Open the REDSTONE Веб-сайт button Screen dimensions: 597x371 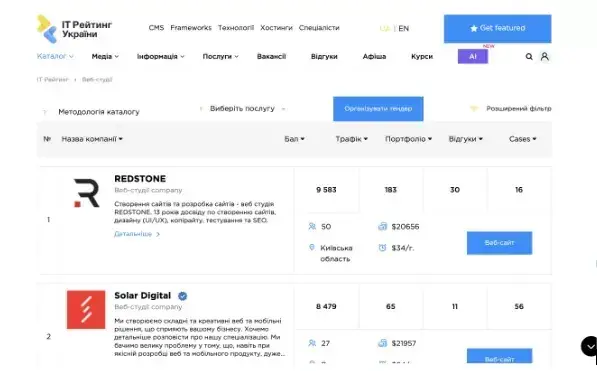click(x=499, y=243)
